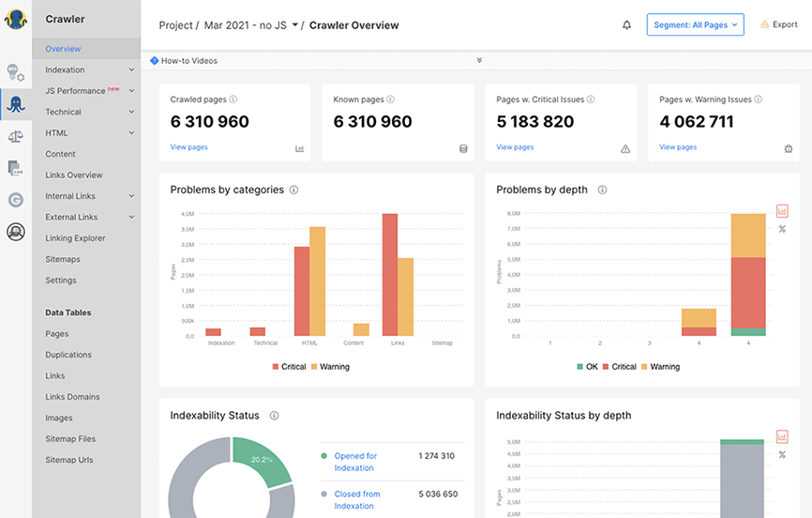Expand the How-to Videos panel
812x518 pixels.
click(479, 60)
